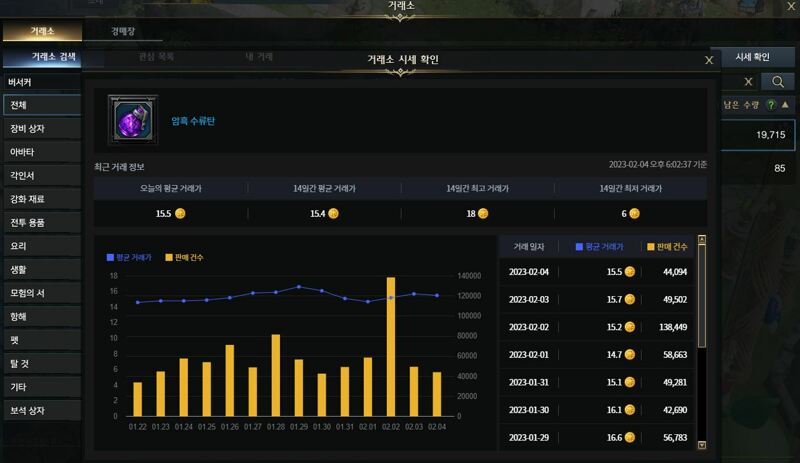800x463 pixels.
Task: Click the 판매 건수 table column header
Action: (667, 247)
